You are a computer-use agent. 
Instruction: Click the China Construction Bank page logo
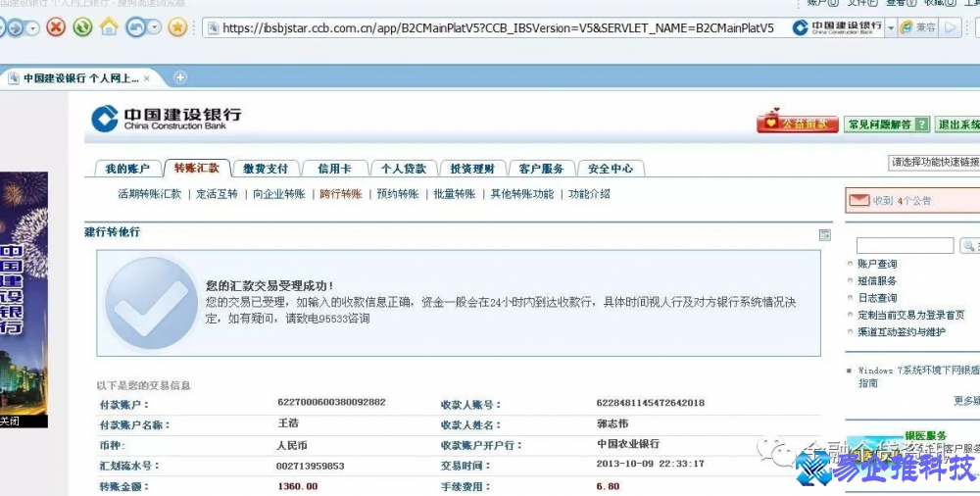[x=167, y=119]
